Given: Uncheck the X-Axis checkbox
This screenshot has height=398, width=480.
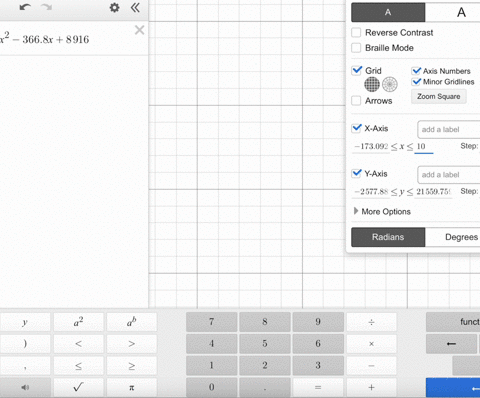Looking at the screenshot, I should (x=357, y=128).
